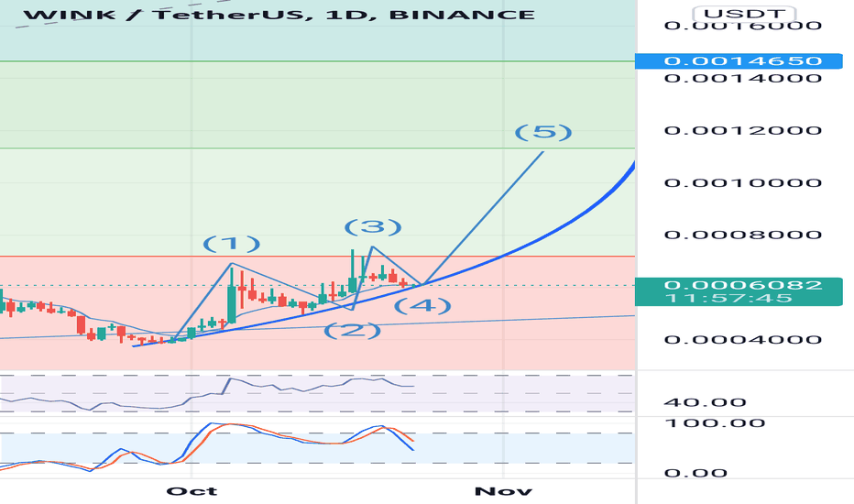Click the 0.0008000 price axis value

click(x=743, y=235)
